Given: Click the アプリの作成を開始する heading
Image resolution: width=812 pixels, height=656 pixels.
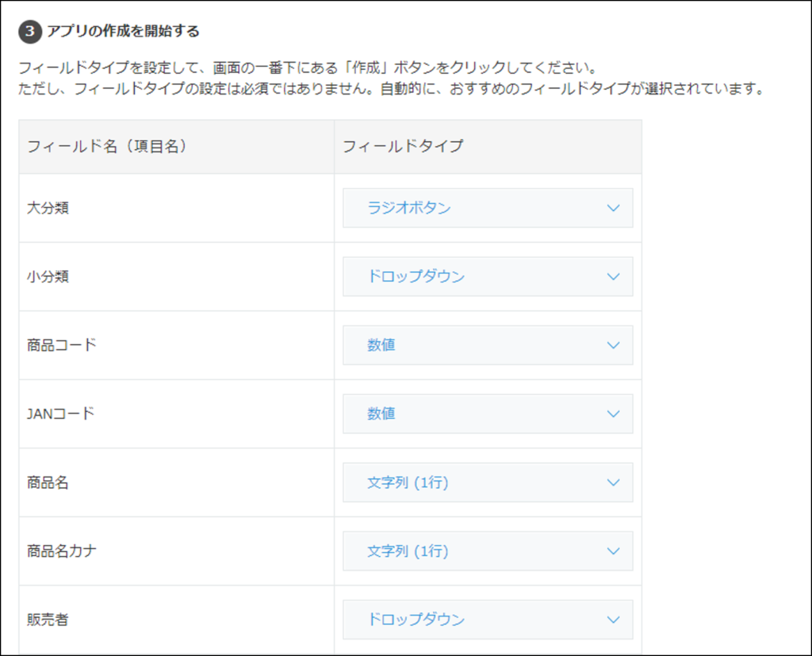Looking at the screenshot, I should pyautogui.click(x=123, y=31).
